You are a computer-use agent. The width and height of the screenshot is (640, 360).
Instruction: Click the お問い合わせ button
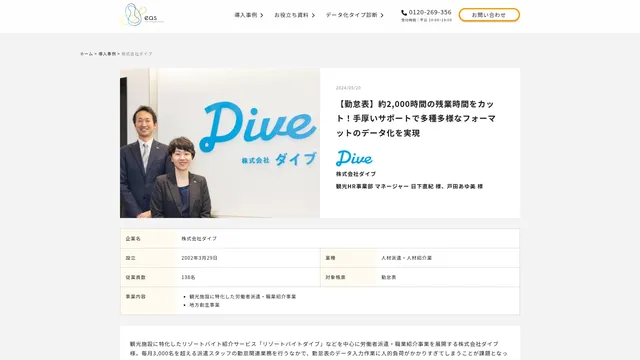pos(489,15)
